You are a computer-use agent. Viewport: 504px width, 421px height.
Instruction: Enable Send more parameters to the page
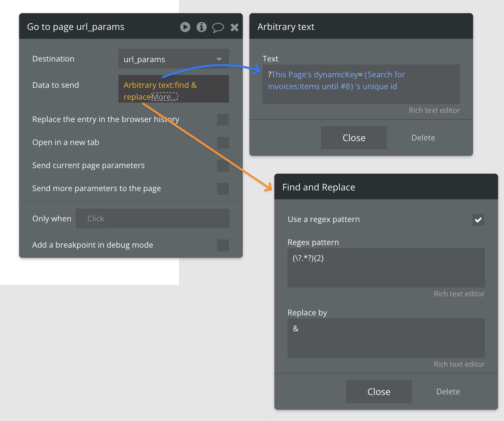pos(223,189)
